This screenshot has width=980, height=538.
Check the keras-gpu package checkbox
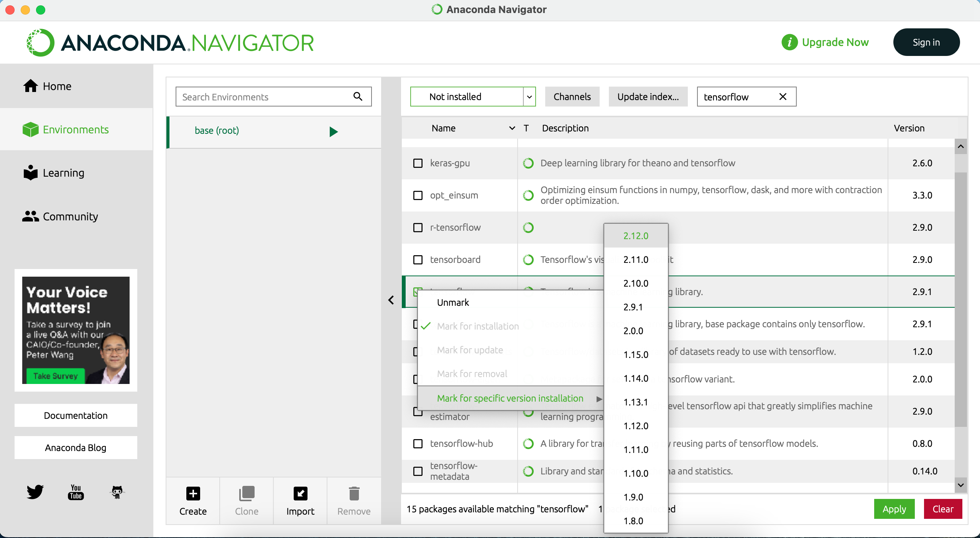[418, 163]
